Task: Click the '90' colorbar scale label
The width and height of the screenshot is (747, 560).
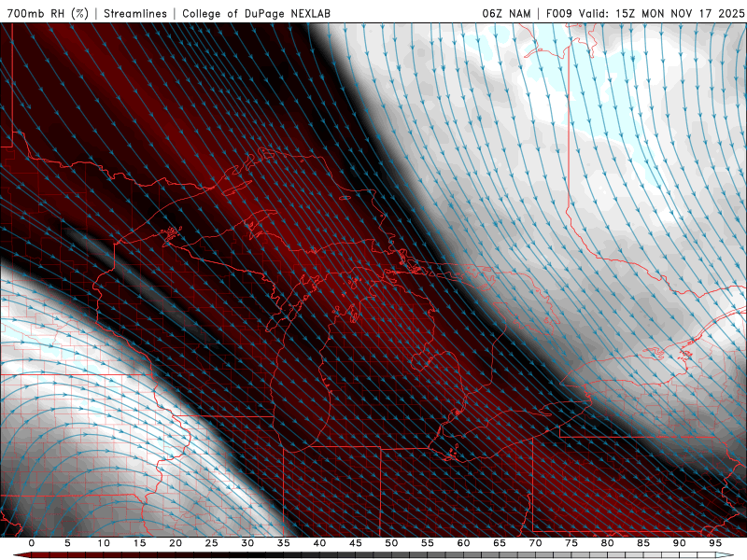Action: tap(679, 543)
